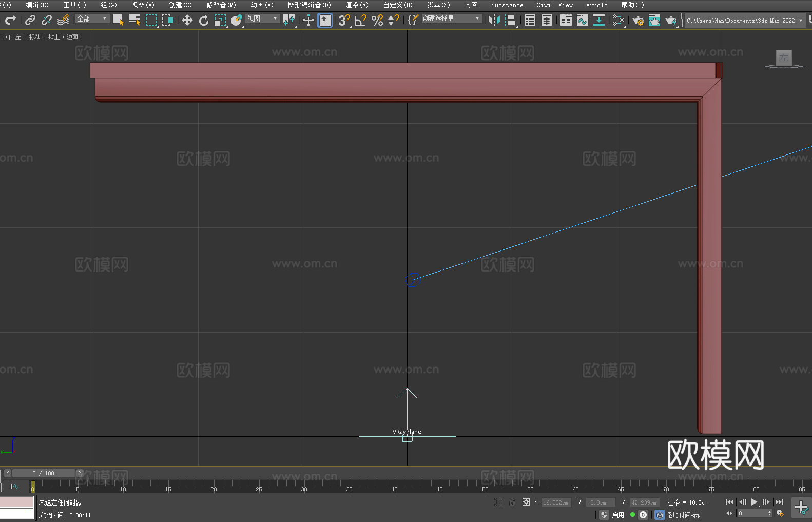Click the ViewCube left face
Viewport: 812px width, 522px height.
pyautogui.click(x=784, y=57)
